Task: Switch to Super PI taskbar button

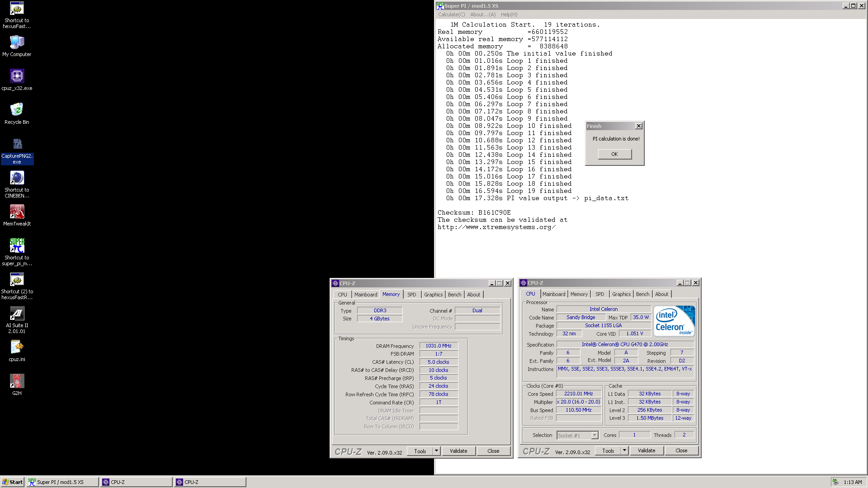Action: (x=62, y=482)
